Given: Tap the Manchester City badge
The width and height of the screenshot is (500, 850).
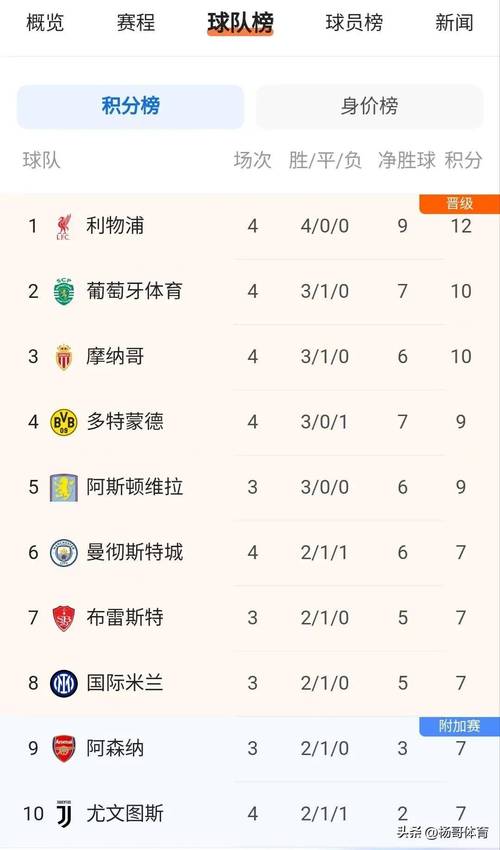Looking at the screenshot, I should pos(64,553).
